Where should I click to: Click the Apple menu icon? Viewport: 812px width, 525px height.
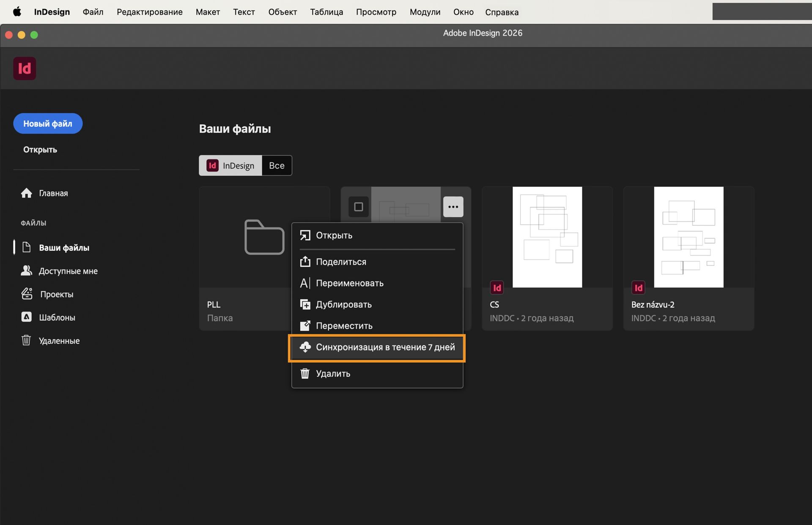point(17,12)
